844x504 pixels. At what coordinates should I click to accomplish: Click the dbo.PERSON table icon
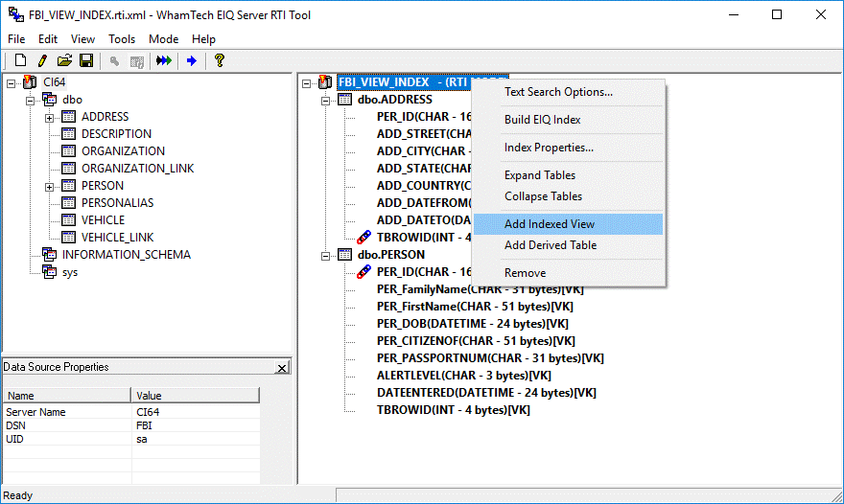(344, 254)
